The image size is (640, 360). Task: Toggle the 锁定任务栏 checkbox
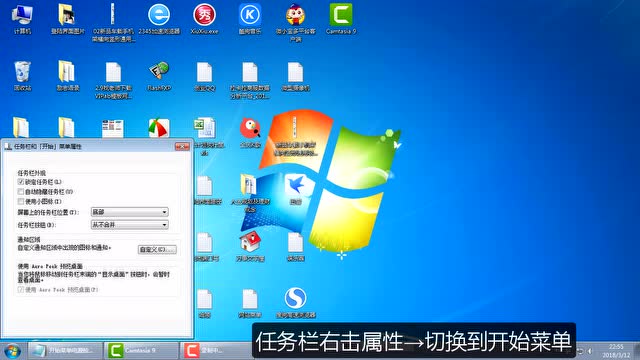pos(21,182)
